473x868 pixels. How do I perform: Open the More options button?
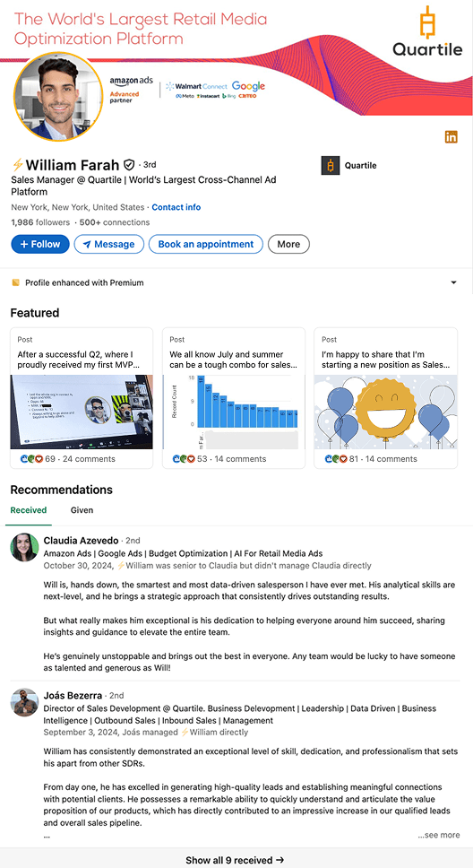[x=288, y=244]
